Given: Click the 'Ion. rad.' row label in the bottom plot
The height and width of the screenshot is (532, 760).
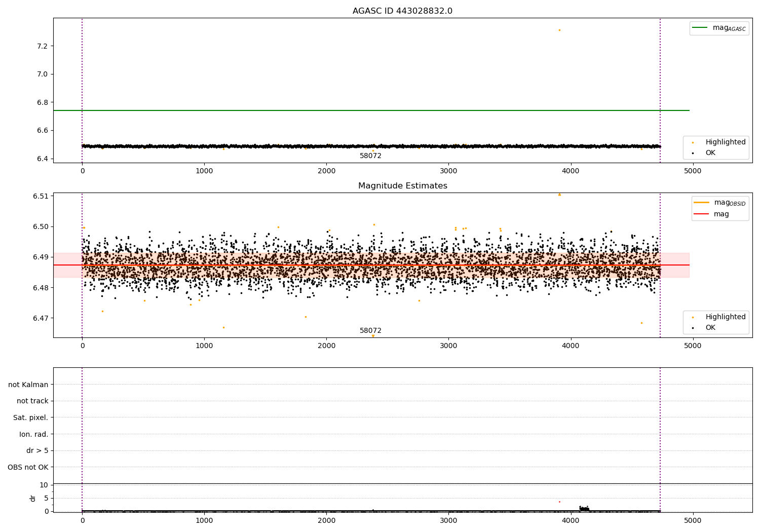Looking at the screenshot, I should click(x=34, y=434).
